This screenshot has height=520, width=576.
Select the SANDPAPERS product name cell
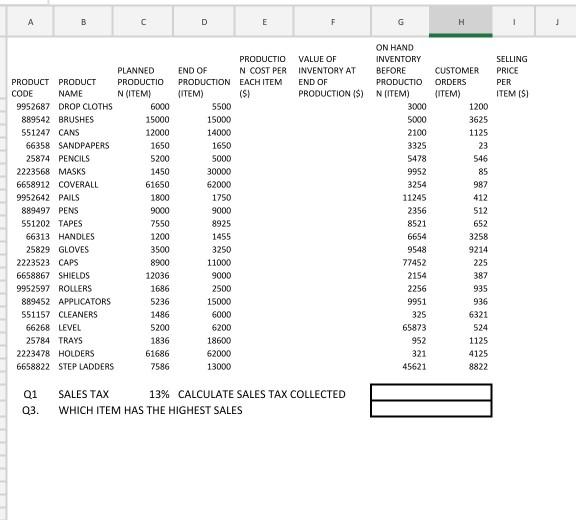[84, 146]
